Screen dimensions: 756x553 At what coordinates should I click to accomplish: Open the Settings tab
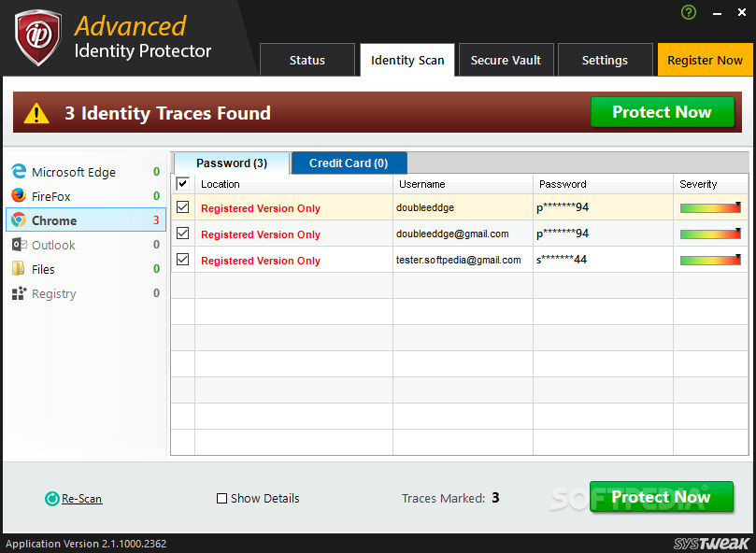[x=605, y=59]
